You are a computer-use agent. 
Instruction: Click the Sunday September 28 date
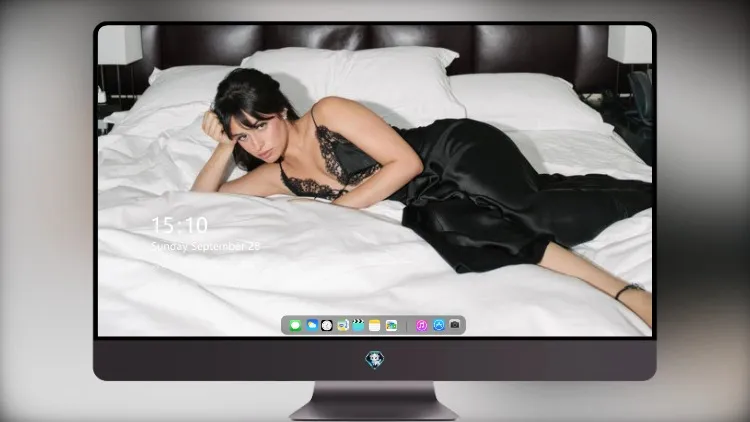(x=205, y=246)
